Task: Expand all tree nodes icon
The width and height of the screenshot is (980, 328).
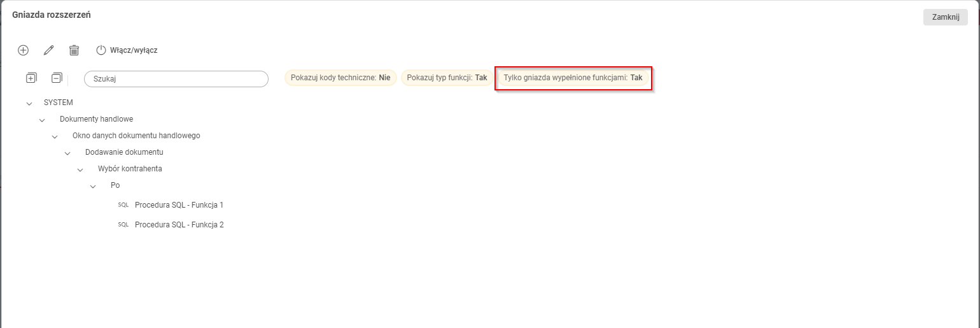Action: [x=31, y=78]
